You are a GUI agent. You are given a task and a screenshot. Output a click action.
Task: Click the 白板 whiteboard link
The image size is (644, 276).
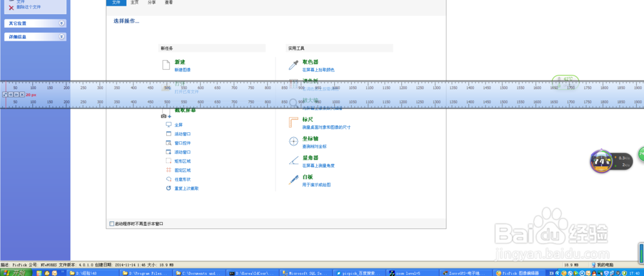click(308, 177)
